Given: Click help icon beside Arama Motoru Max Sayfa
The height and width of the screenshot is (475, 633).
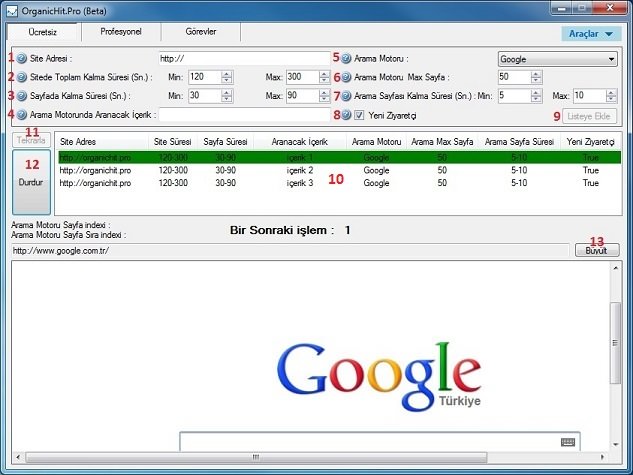Looking at the screenshot, I should [346, 77].
